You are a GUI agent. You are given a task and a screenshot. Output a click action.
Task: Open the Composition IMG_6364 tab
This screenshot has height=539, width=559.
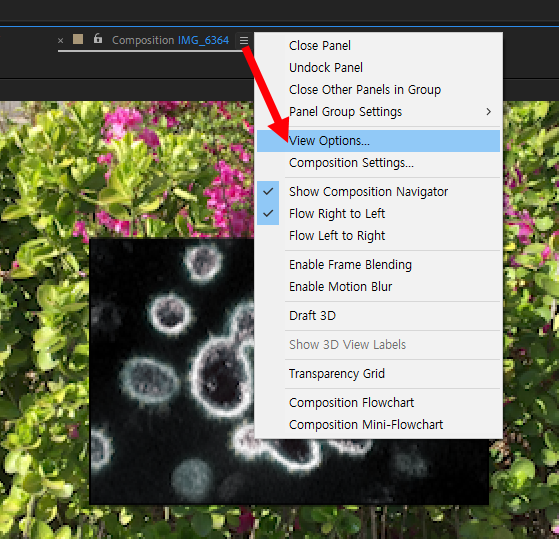170,40
